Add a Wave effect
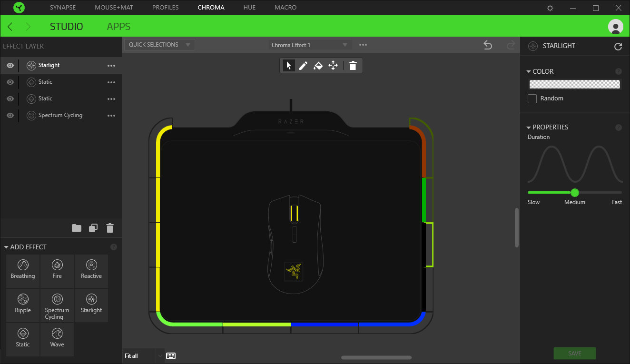Screen dimensions: 630x364 pos(57,339)
